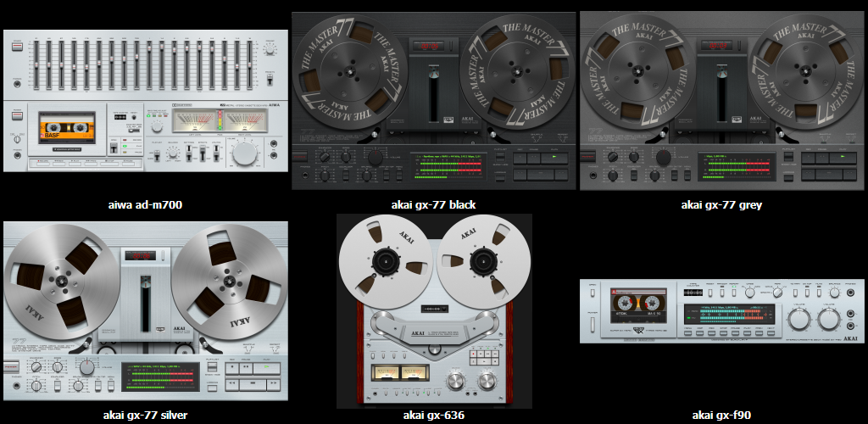This screenshot has width=868, height=424.
Task: Open the akai gx-77 black skin thumbnail
Action: 433,101
